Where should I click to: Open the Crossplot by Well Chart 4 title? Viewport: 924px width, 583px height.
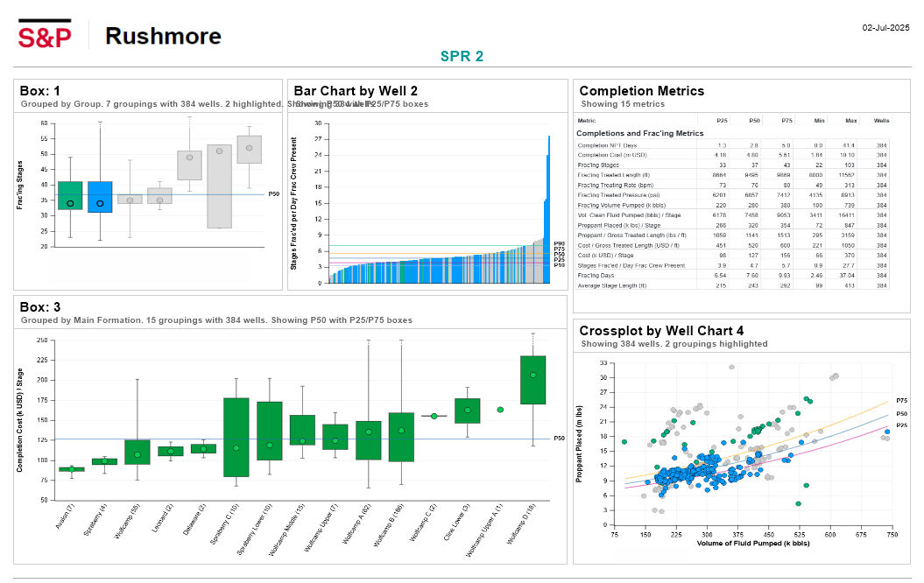click(x=661, y=331)
